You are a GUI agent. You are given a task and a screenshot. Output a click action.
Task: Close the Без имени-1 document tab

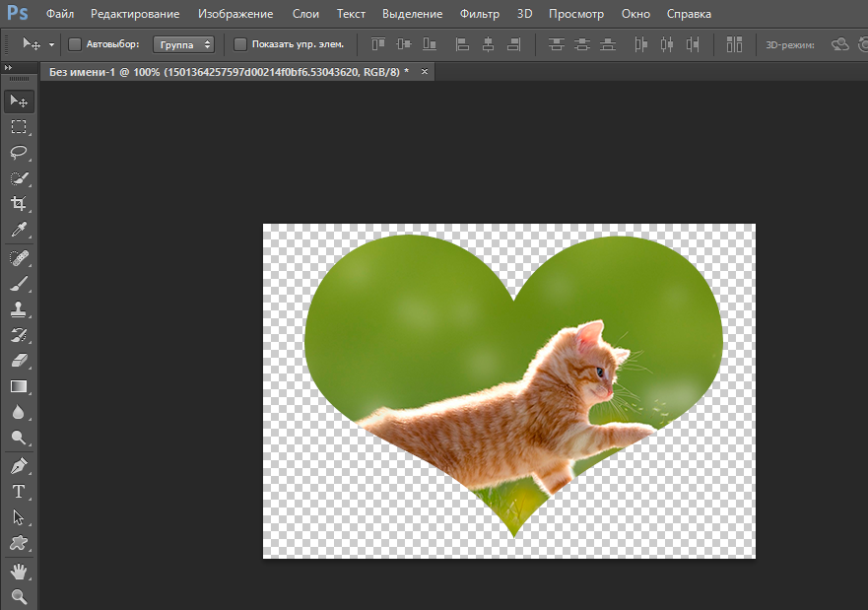[425, 73]
